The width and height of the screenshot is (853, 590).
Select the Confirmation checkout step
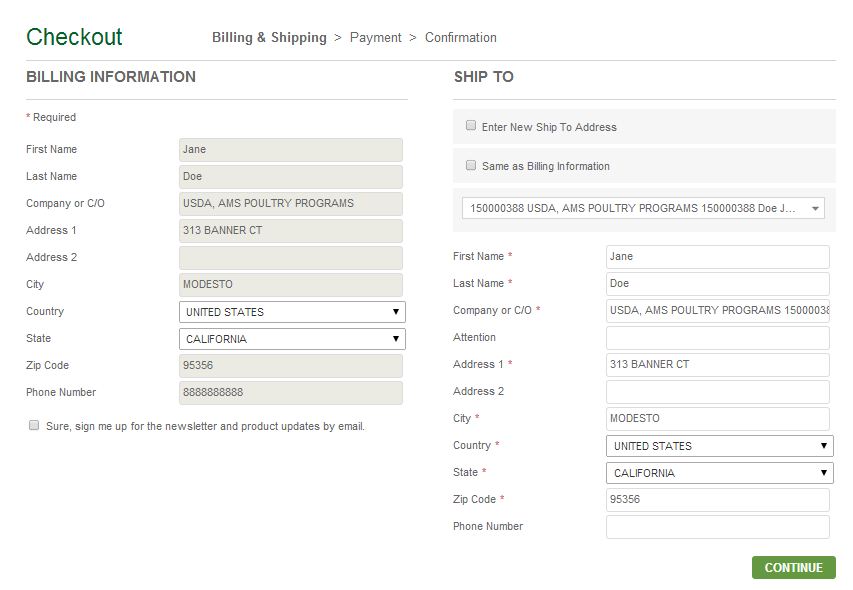tap(460, 38)
